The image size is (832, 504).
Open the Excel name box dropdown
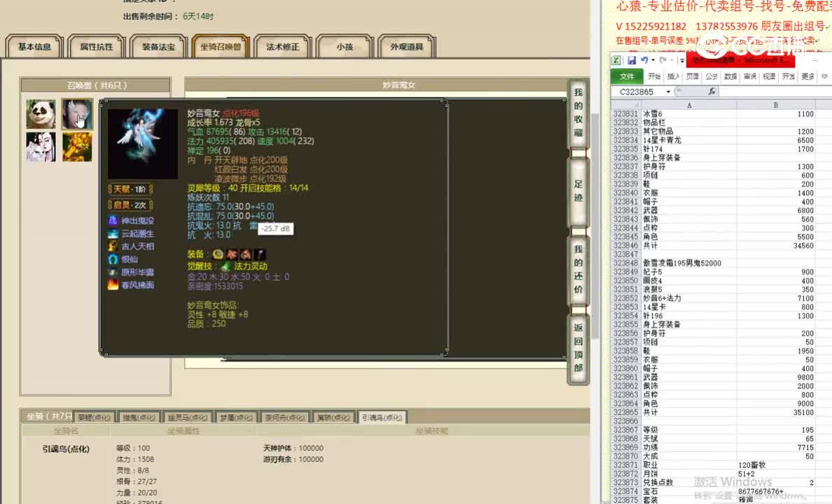(668, 92)
